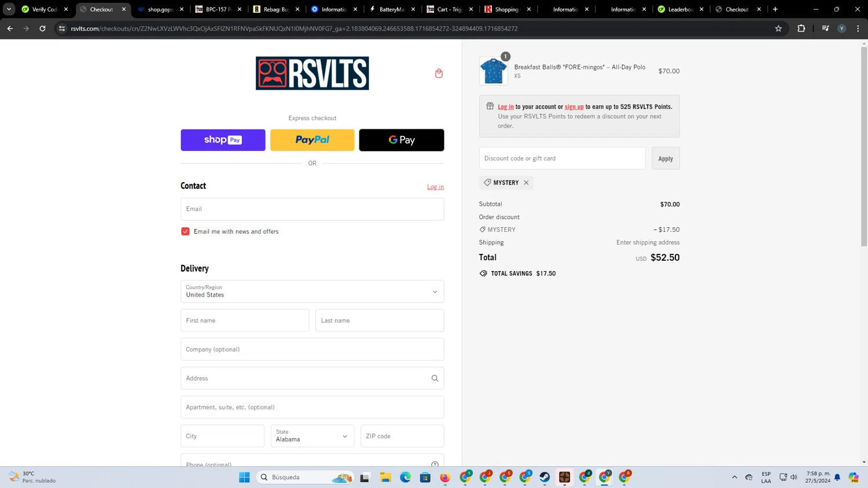View site information icon in address bar
This screenshot has width=868, height=488.
coord(62,28)
